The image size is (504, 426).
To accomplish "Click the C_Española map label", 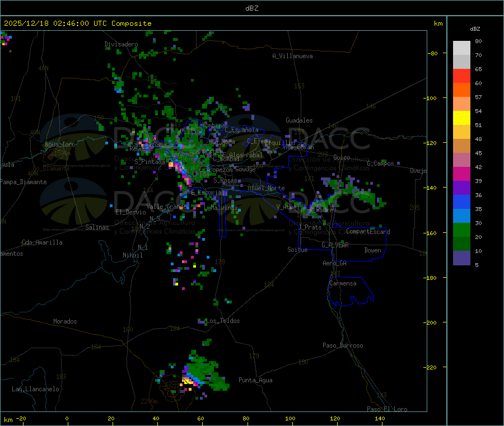I will tap(242, 130).
